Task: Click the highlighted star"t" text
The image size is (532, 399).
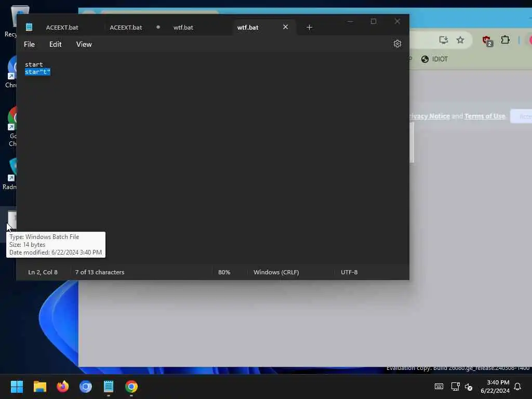Action: coord(37,72)
